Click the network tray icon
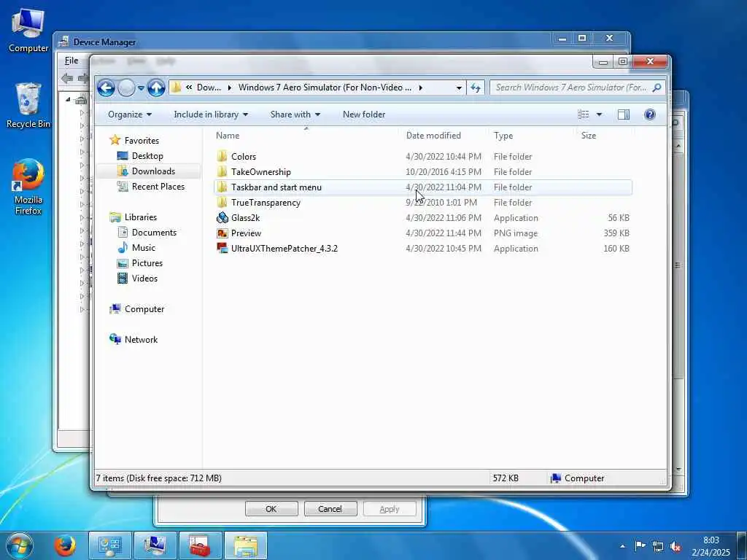This screenshot has height=560, width=747. click(x=658, y=545)
